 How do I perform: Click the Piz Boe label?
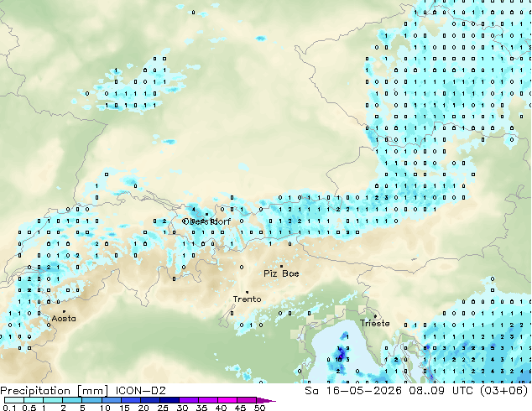click(x=281, y=273)
